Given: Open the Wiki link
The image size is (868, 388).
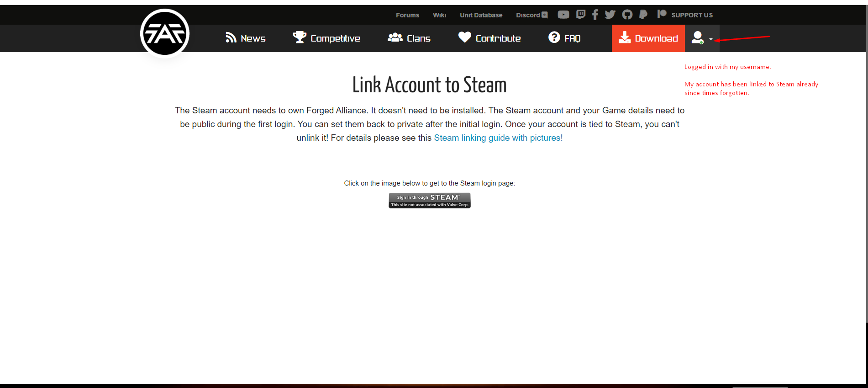Looking at the screenshot, I should point(439,15).
